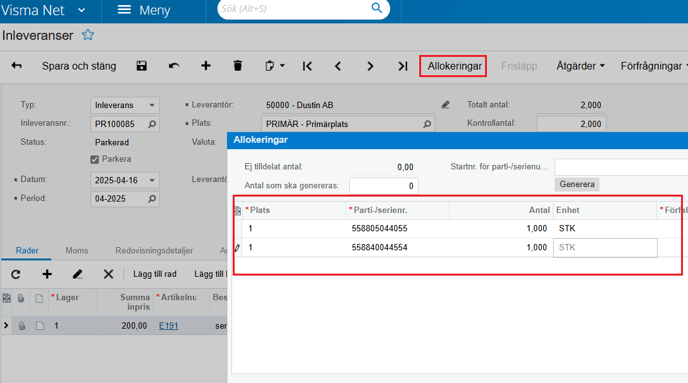Go to first record icon

click(x=307, y=66)
